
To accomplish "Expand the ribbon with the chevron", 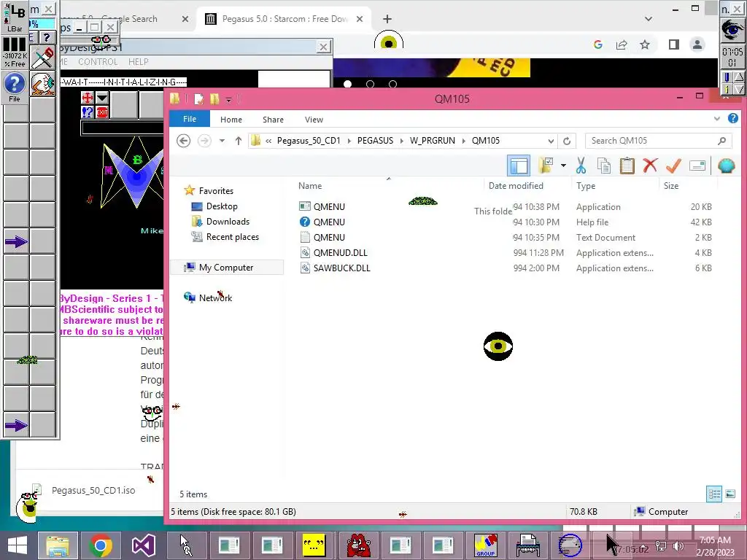I will point(717,119).
